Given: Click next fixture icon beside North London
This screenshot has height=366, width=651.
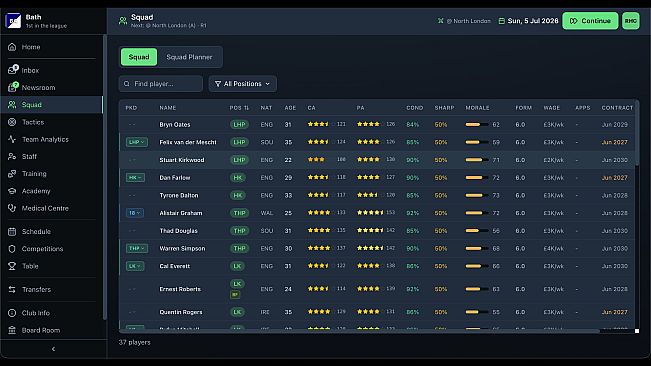Looking at the screenshot, I should pyautogui.click(x=441, y=21).
